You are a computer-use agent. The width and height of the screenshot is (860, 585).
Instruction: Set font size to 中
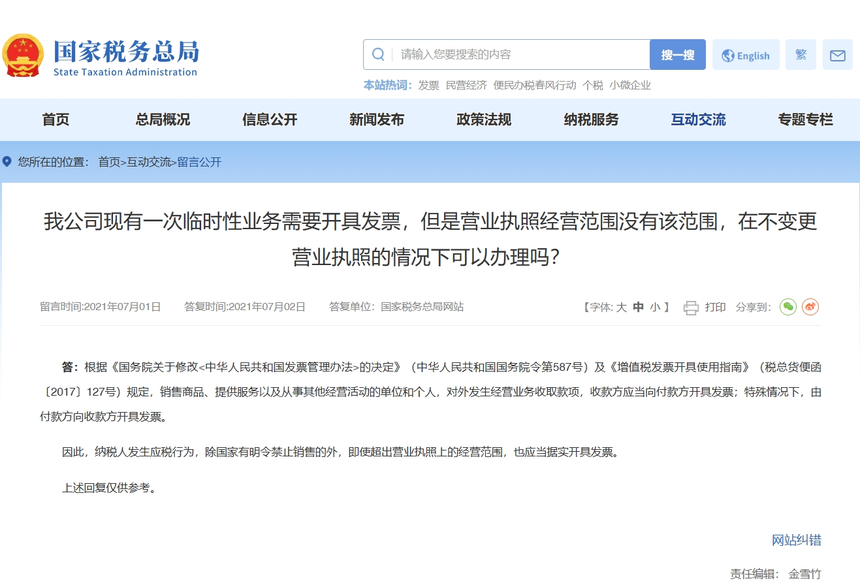638,307
